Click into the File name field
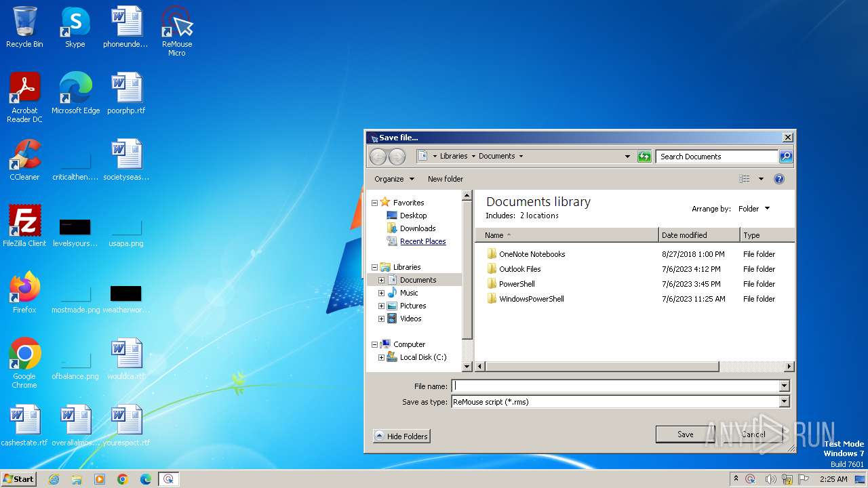The width and height of the screenshot is (868, 488). click(x=615, y=386)
